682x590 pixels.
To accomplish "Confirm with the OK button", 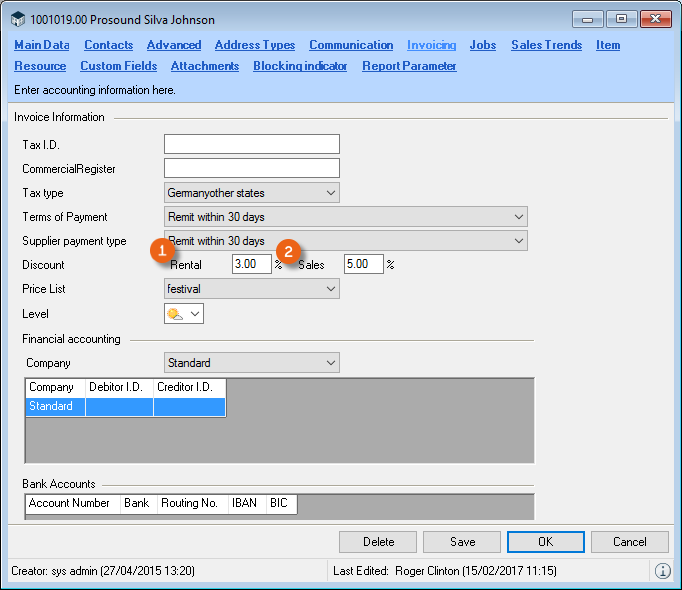I will [546, 542].
